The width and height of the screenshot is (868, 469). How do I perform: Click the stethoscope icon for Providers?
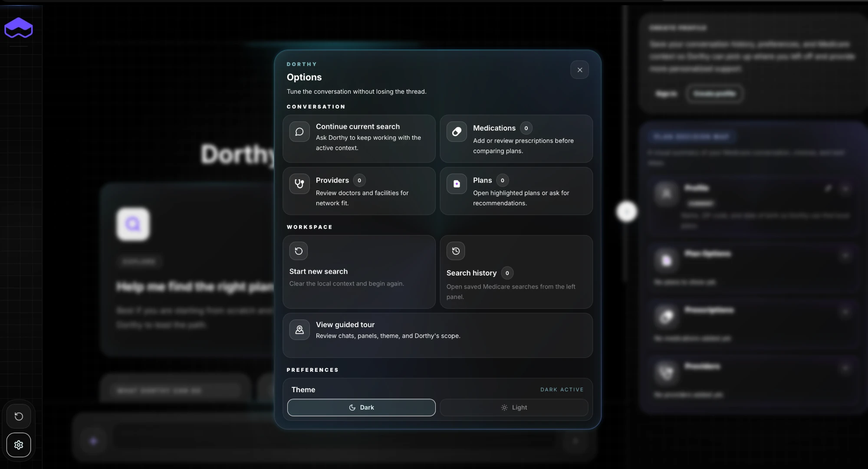click(x=299, y=184)
